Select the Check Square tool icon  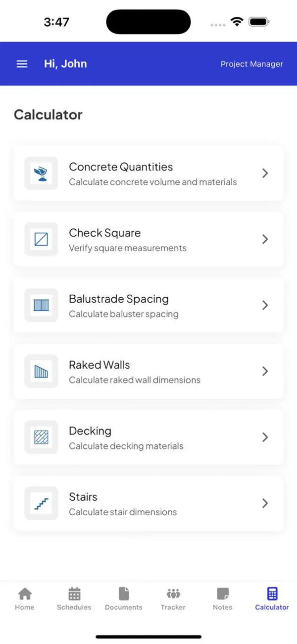41,239
